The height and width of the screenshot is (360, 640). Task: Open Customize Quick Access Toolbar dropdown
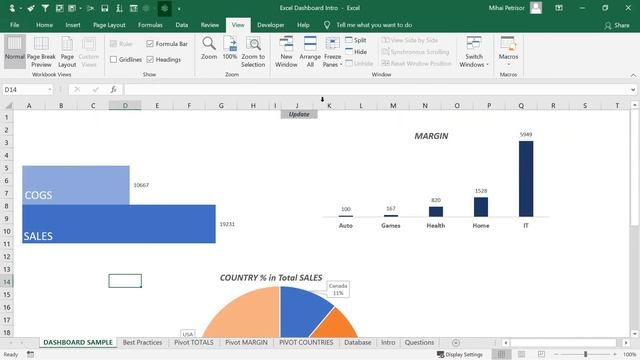[x=179, y=9]
